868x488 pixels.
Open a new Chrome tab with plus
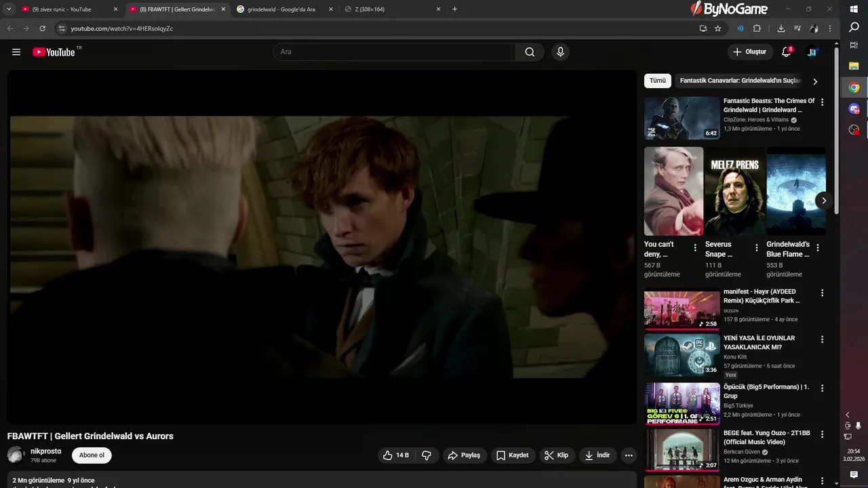[x=454, y=9]
